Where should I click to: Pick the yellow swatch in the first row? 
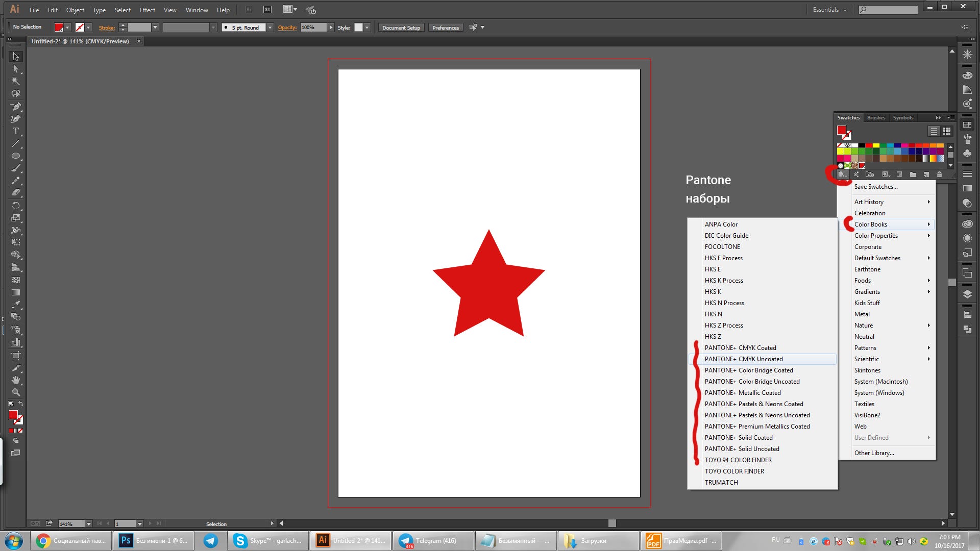(876, 146)
